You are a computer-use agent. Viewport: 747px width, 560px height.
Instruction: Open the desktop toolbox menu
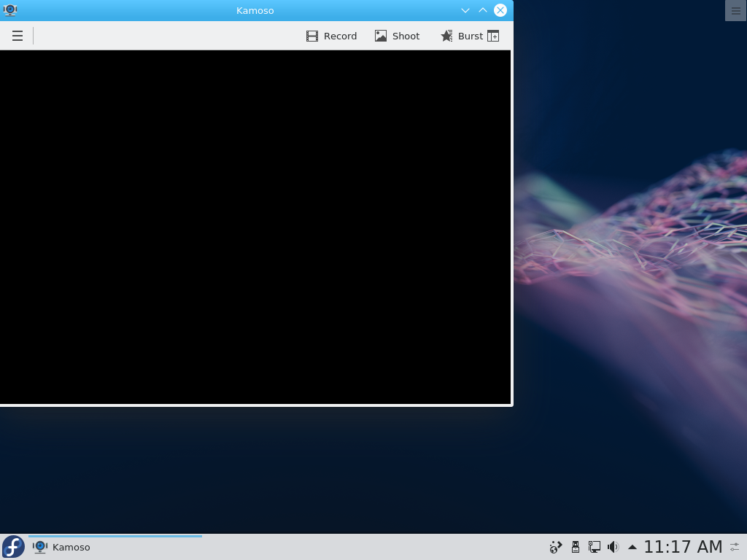tap(736, 10)
